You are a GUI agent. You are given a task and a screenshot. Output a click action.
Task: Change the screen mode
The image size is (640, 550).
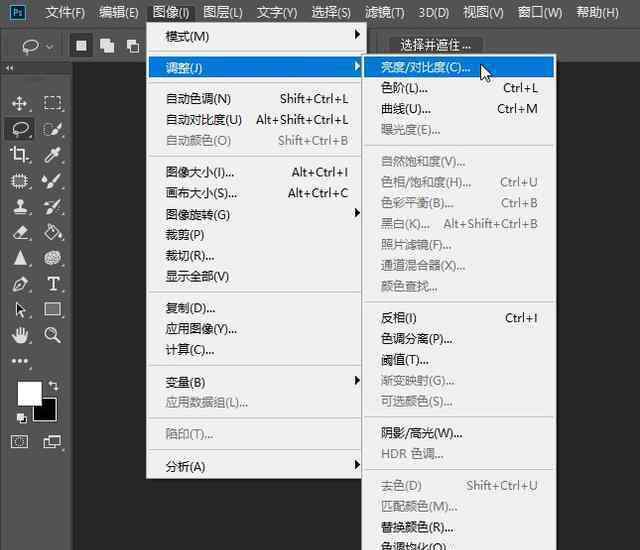pyautogui.click(x=52, y=441)
